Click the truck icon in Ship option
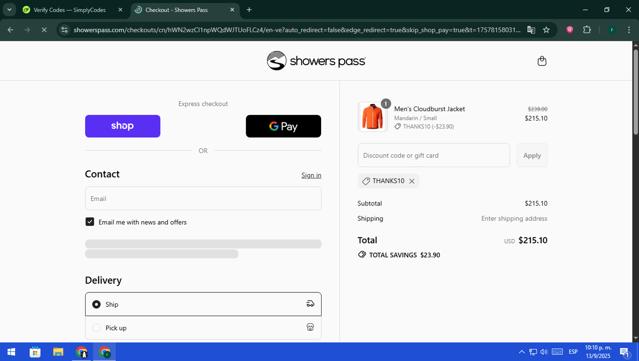 coord(310,304)
